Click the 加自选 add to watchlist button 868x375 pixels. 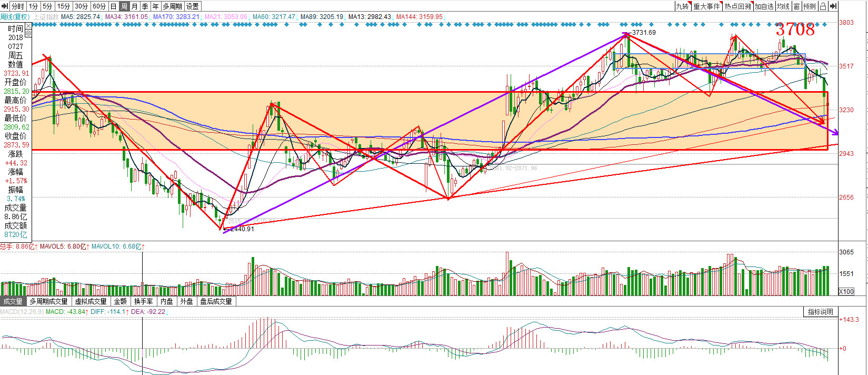(x=764, y=6)
